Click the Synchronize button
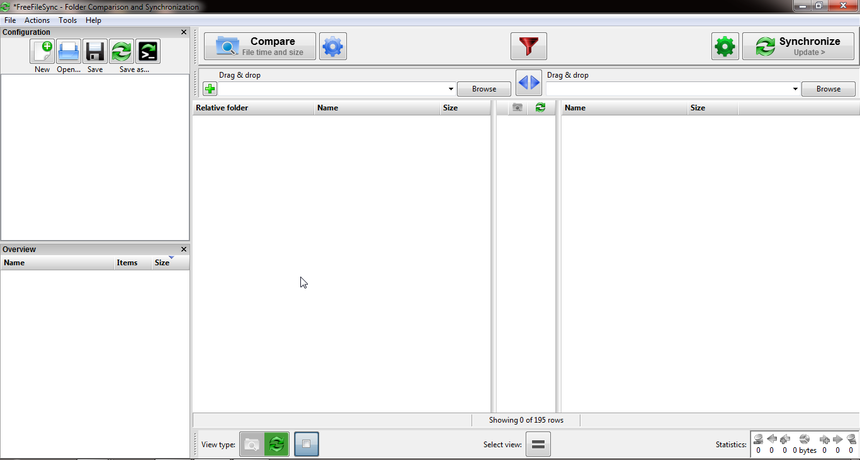The image size is (860, 460). (798, 46)
